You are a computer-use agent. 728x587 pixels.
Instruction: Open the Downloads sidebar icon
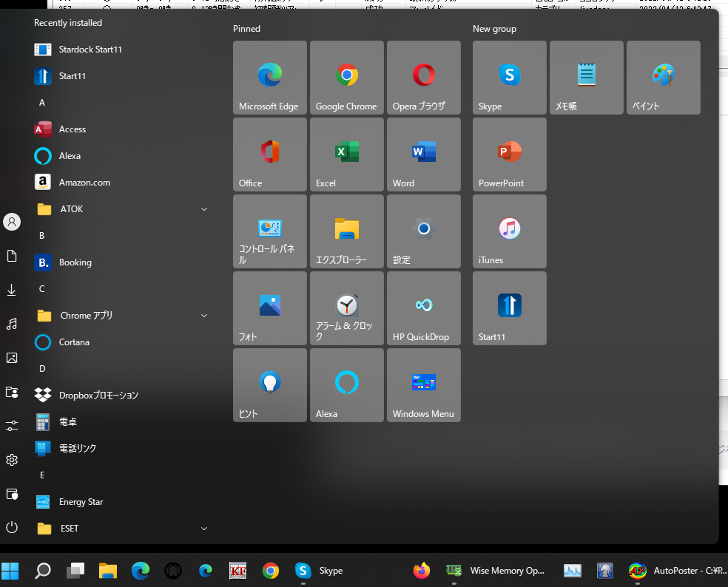(12, 290)
